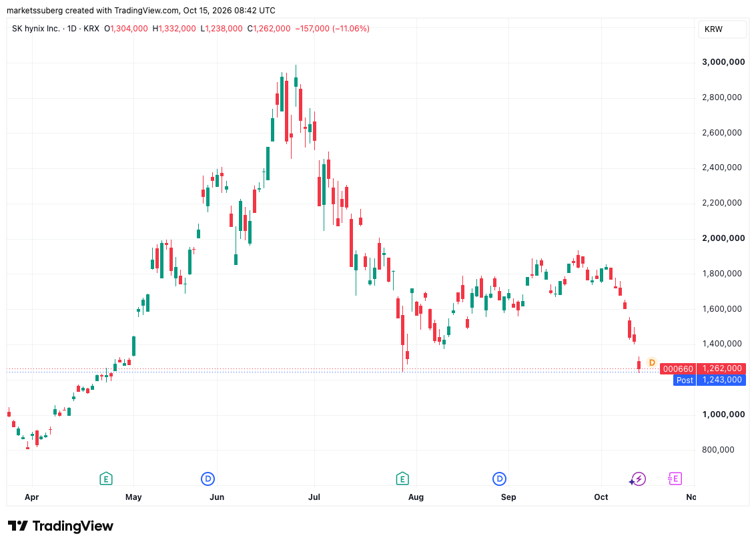Viewport: 756px width, 546px height.
Task: Click the Aug label on the time axis
Action: pos(416,497)
